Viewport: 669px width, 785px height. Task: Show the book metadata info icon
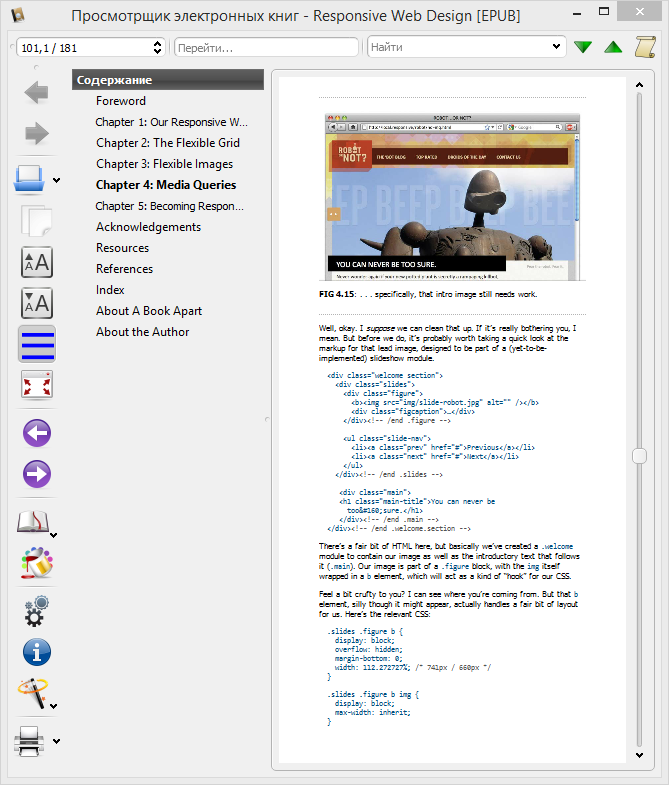[x=37, y=652]
